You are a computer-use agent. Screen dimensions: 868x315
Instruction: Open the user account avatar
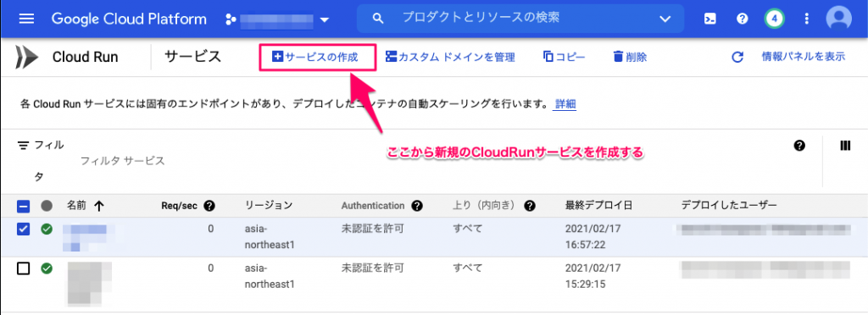(838, 19)
